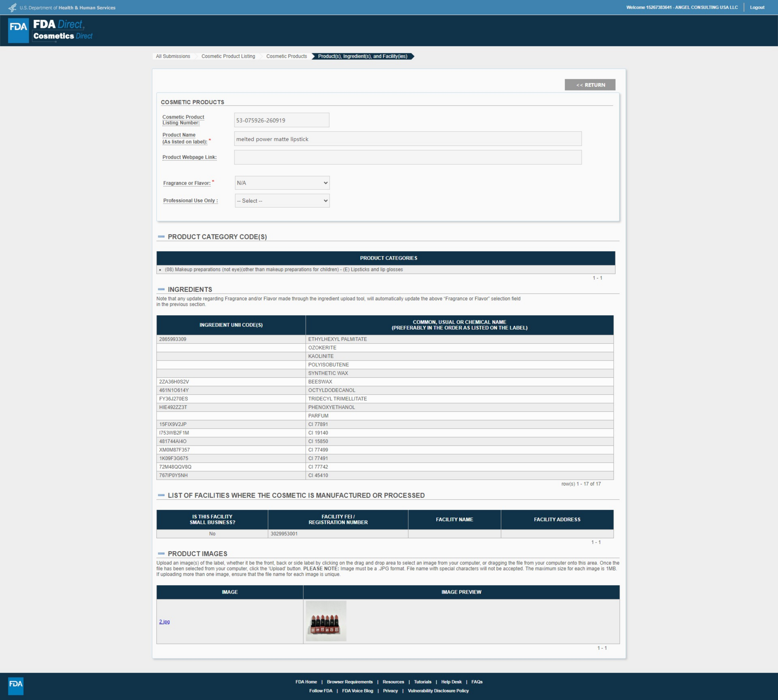
Task: Click the FDA logo in footer
Action: pyautogui.click(x=16, y=686)
